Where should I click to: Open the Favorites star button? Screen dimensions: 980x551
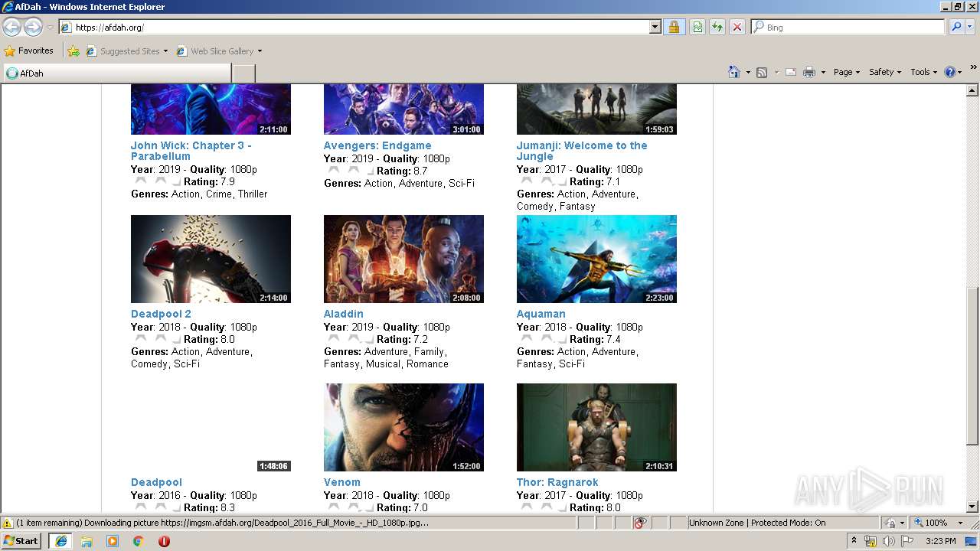tap(29, 51)
